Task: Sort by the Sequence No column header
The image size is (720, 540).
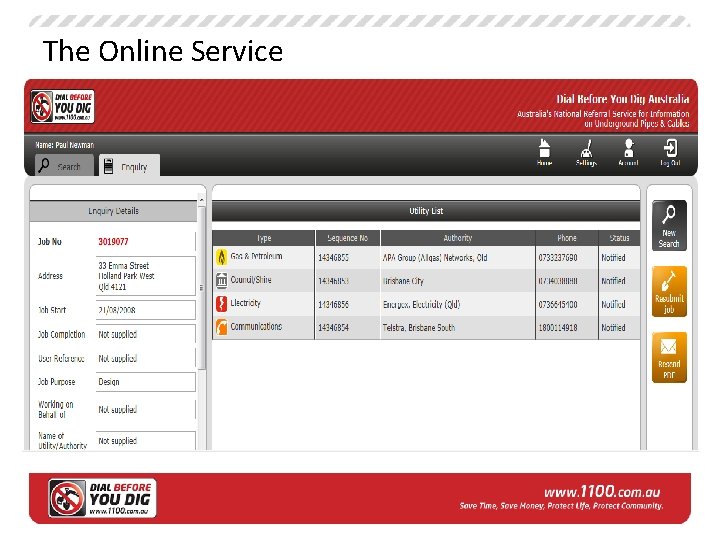Action: pyautogui.click(x=348, y=238)
